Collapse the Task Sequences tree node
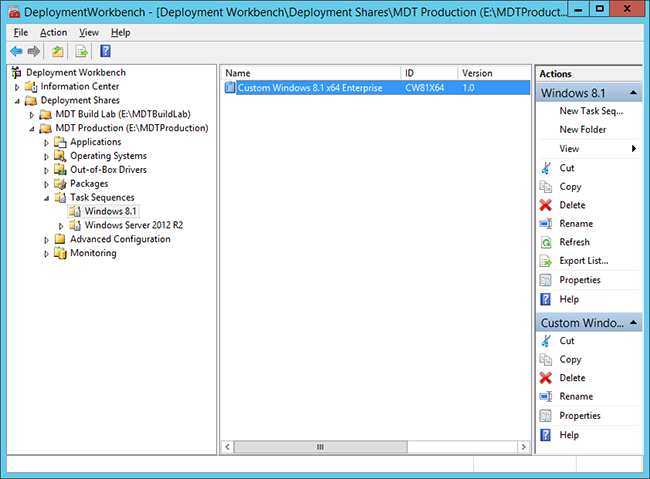The image size is (650, 479). point(46,198)
